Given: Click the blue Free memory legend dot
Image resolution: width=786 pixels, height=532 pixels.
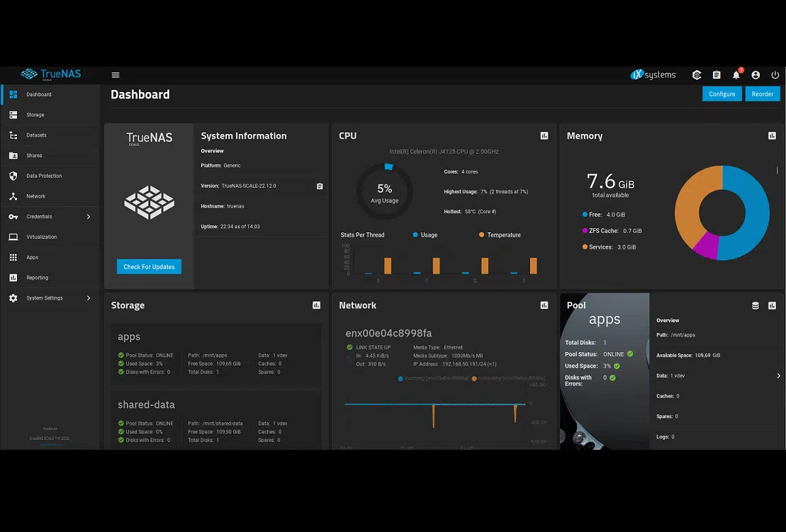Looking at the screenshot, I should [585, 215].
